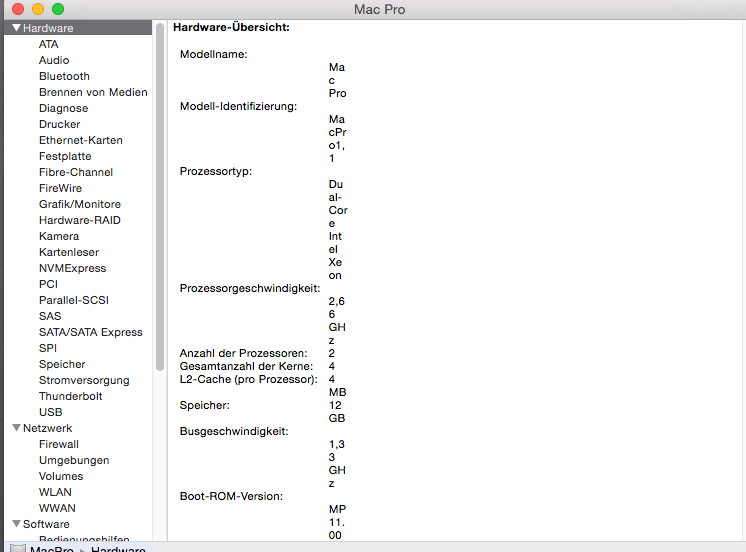Image resolution: width=746 pixels, height=552 pixels.
Task: Click the Modellname label
Action: pos(214,54)
